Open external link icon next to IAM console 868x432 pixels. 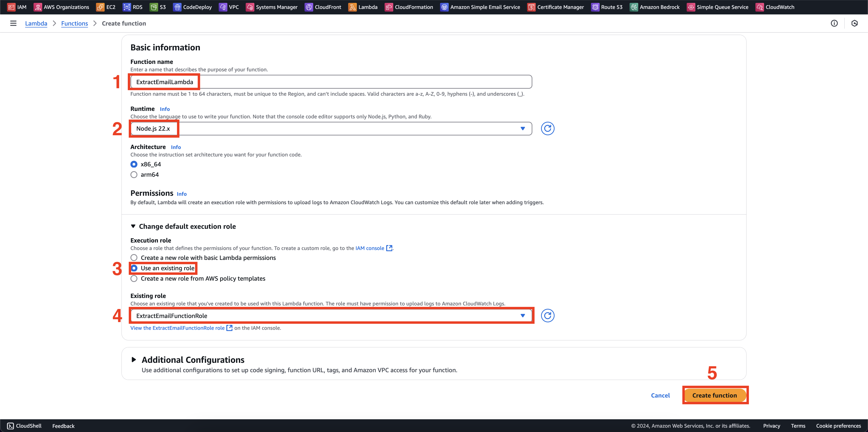point(389,248)
